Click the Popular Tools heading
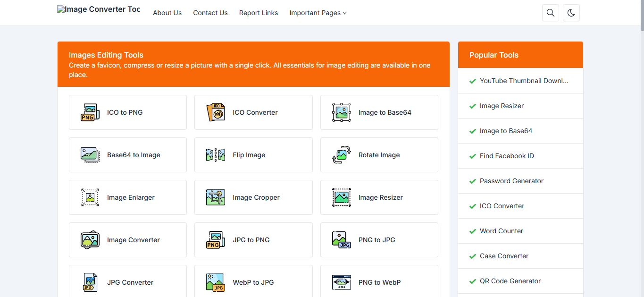The width and height of the screenshot is (644, 297). [x=493, y=55]
